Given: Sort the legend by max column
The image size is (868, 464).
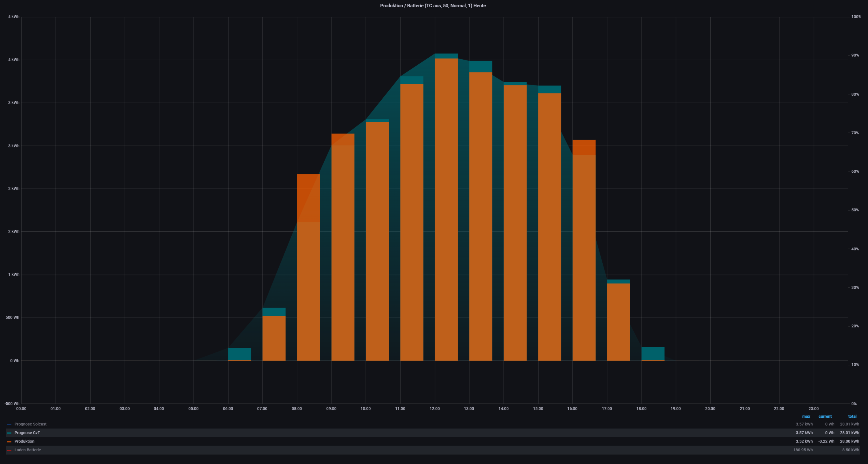Looking at the screenshot, I should click(806, 416).
